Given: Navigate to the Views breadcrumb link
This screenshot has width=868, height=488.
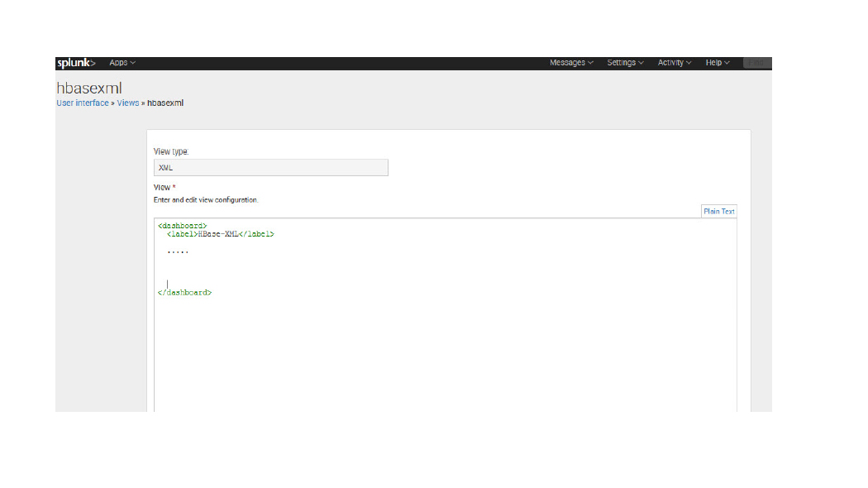Looking at the screenshot, I should pos(128,103).
